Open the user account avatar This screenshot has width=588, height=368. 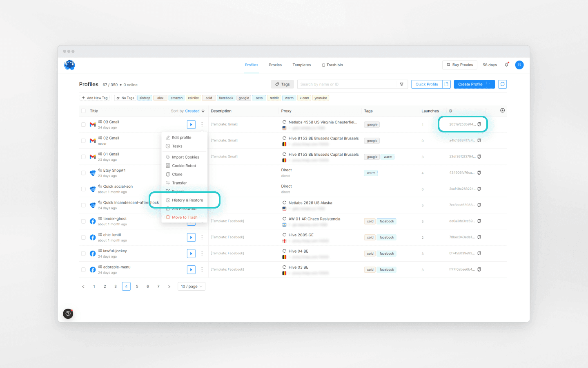point(519,65)
